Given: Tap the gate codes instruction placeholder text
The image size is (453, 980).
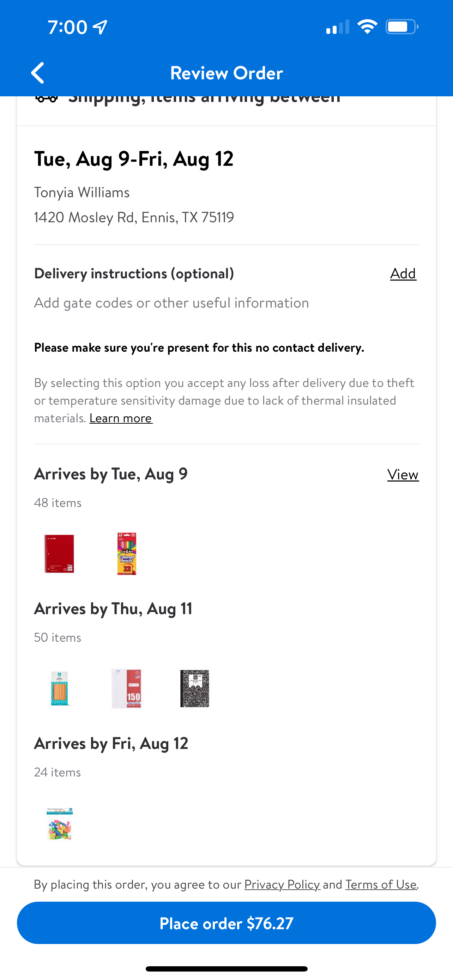Looking at the screenshot, I should tap(171, 303).
